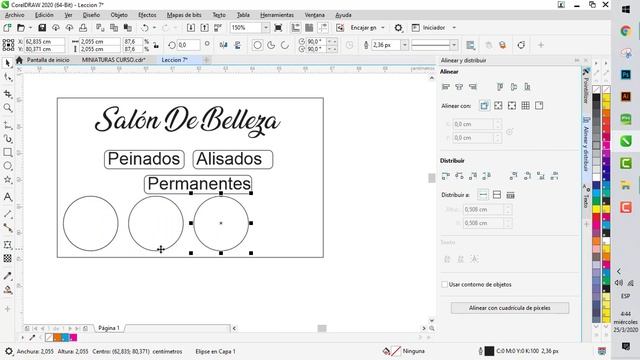This screenshot has width=640, height=360.
Task: Select the Pick tool in toolbox
Action: click(7, 63)
